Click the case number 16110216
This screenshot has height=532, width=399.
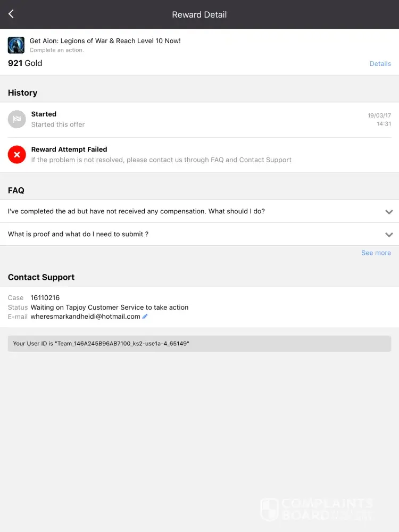[45, 298]
